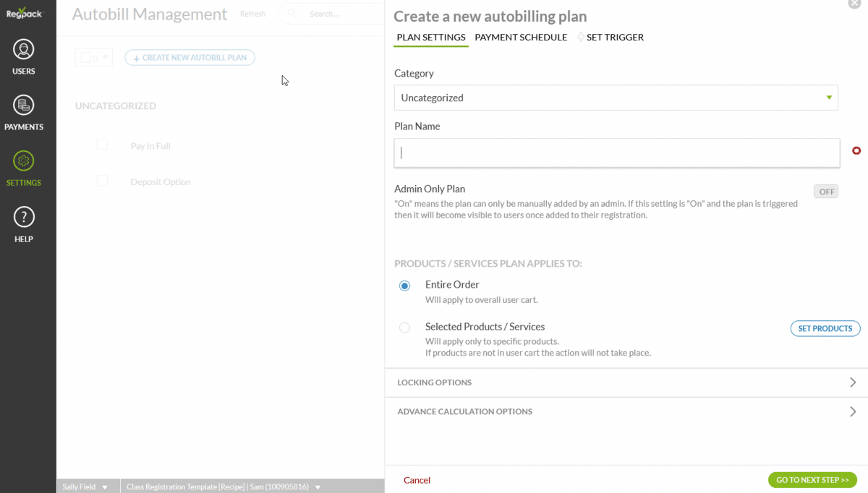The image size is (868, 493).
Task: Open the Help question mark icon
Action: tap(24, 217)
